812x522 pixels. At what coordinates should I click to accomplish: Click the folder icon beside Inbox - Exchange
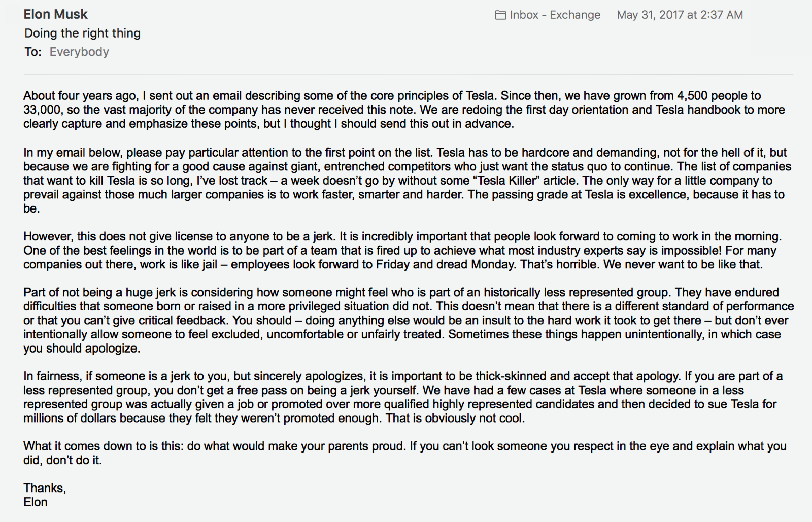coord(500,15)
